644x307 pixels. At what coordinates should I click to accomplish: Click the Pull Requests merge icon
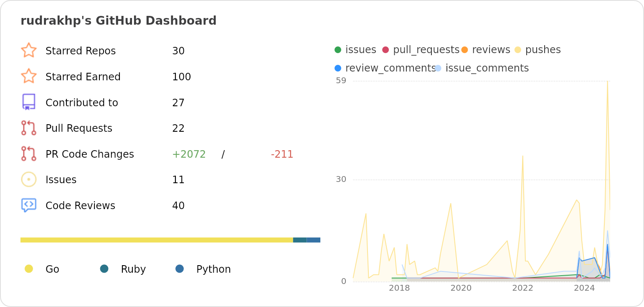[x=29, y=128]
